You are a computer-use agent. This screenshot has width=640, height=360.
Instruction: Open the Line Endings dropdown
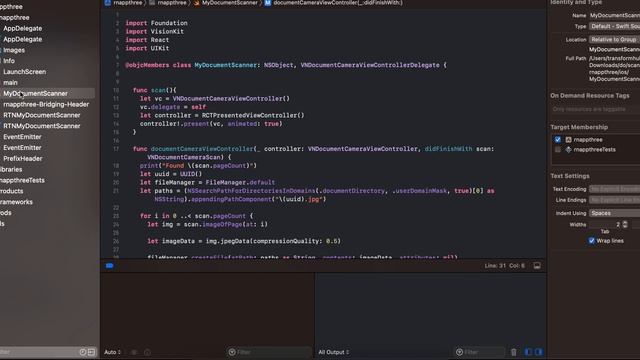614,200
